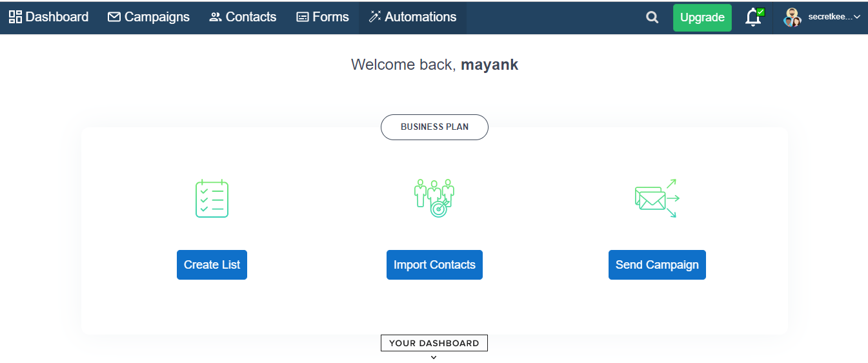Click the Create List button
This screenshot has width=868, height=363.
(x=212, y=265)
